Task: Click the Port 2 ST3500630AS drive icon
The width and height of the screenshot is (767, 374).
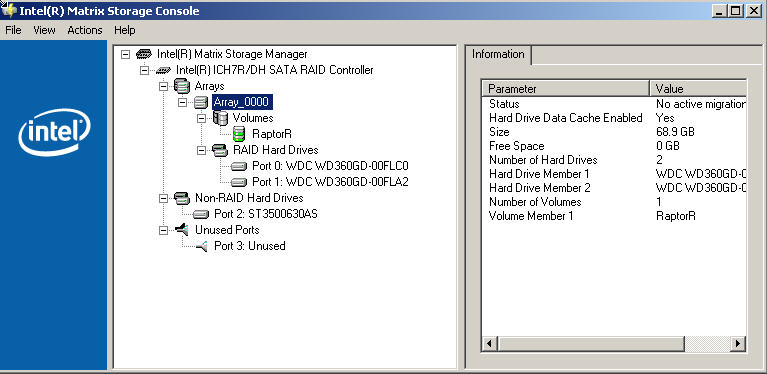Action: [201, 214]
